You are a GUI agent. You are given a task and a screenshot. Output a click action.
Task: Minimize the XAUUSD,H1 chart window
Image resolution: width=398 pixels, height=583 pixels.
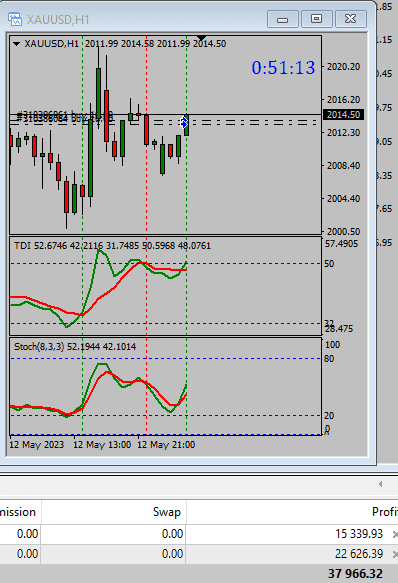point(283,19)
